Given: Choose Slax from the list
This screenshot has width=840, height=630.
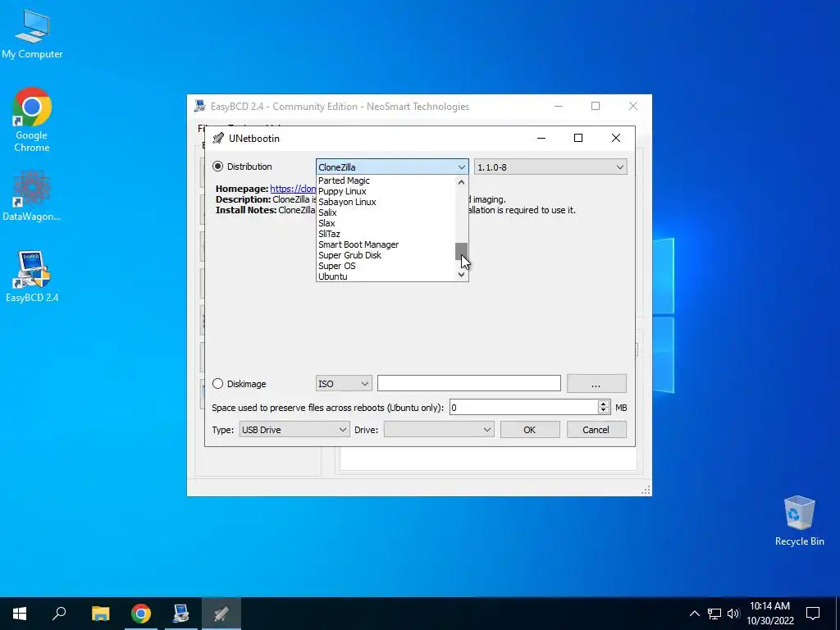Looking at the screenshot, I should pos(386,223).
